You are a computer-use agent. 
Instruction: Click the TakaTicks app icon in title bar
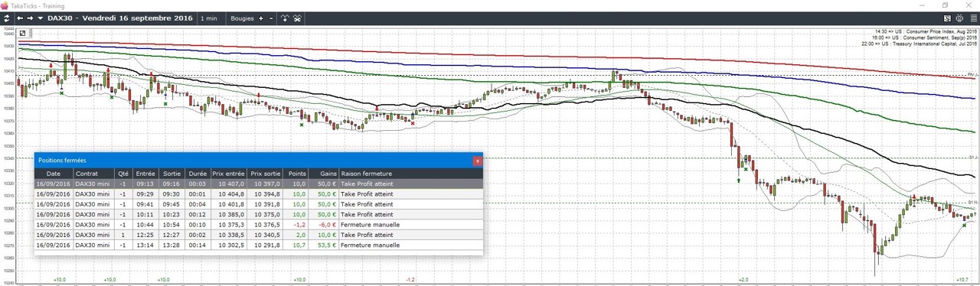tap(5, 5)
